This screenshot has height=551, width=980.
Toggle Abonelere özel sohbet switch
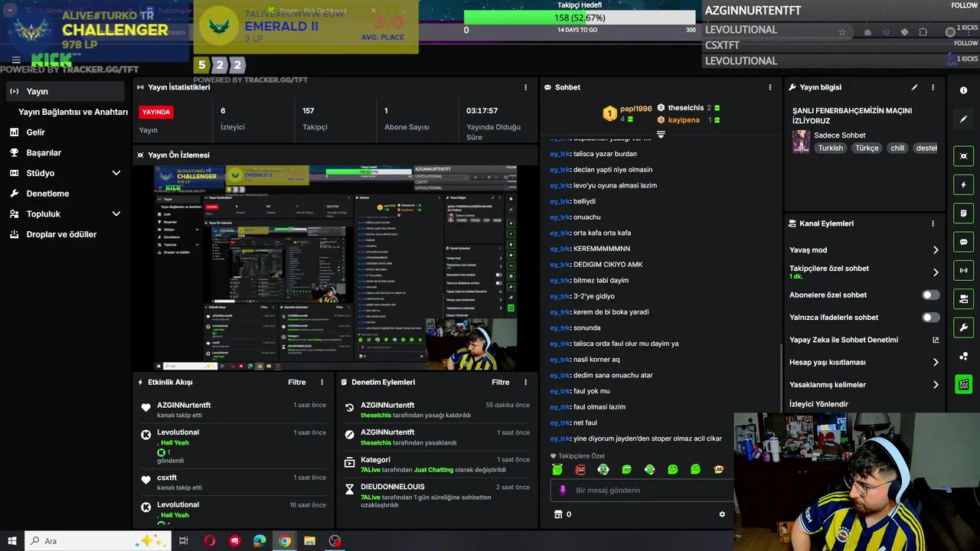point(931,295)
